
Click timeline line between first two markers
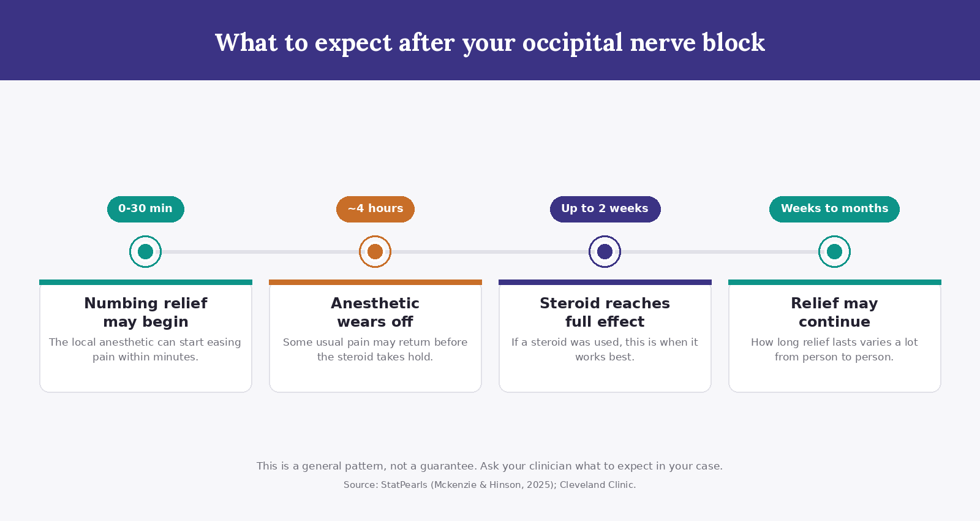point(260,251)
